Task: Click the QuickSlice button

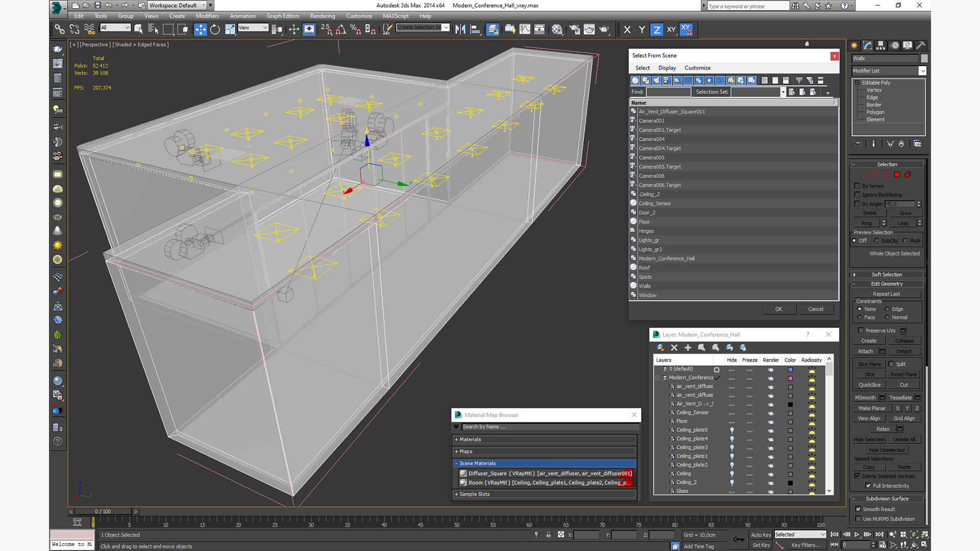Action: click(x=870, y=385)
